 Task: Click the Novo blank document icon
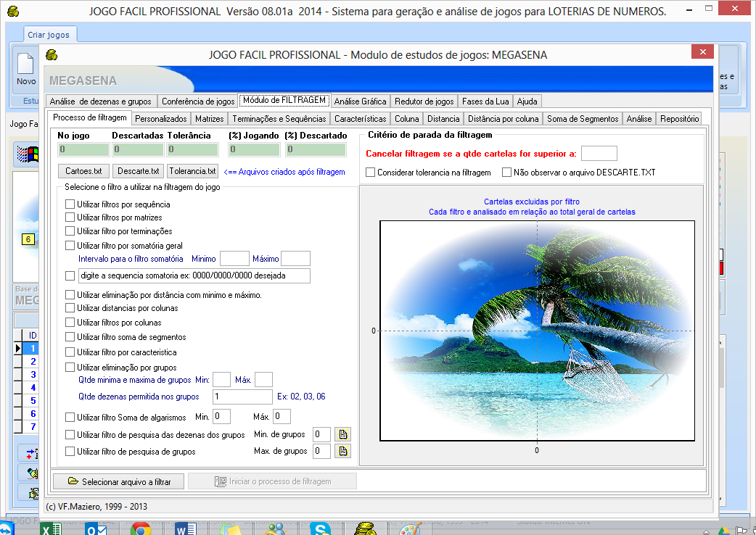pyautogui.click(x=26, y=64)
